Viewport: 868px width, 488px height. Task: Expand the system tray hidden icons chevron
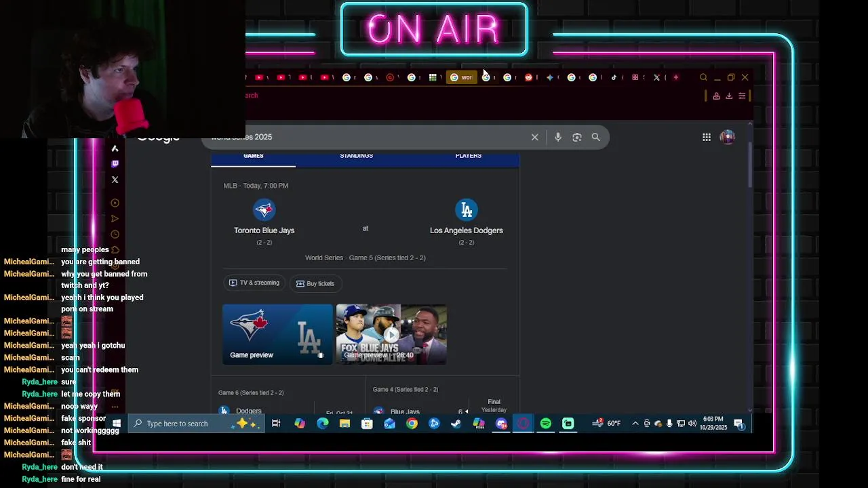click(635, 424)
